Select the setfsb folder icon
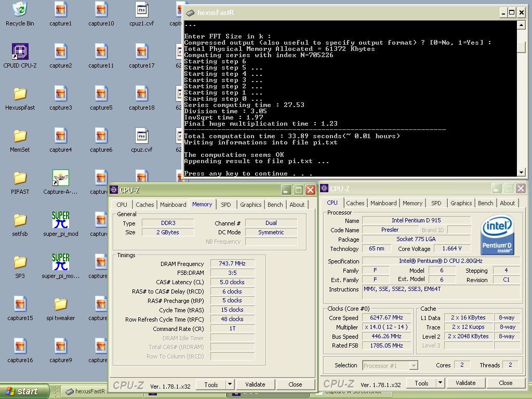Screen dimensions: 532x399 pos(20,220)
